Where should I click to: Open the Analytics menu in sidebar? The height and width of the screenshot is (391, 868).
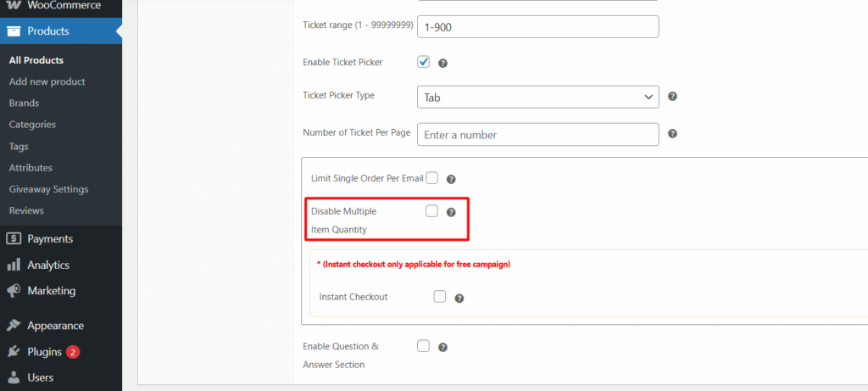tap(47, 265)
